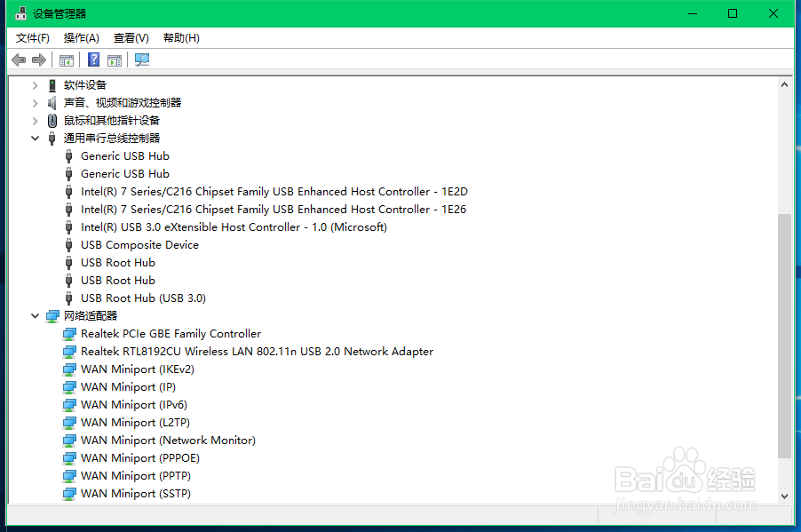The width and height of the screenshot is (801, 532).
Task: Click the icon beside 软件设备
Action: [x=52, y=85]
